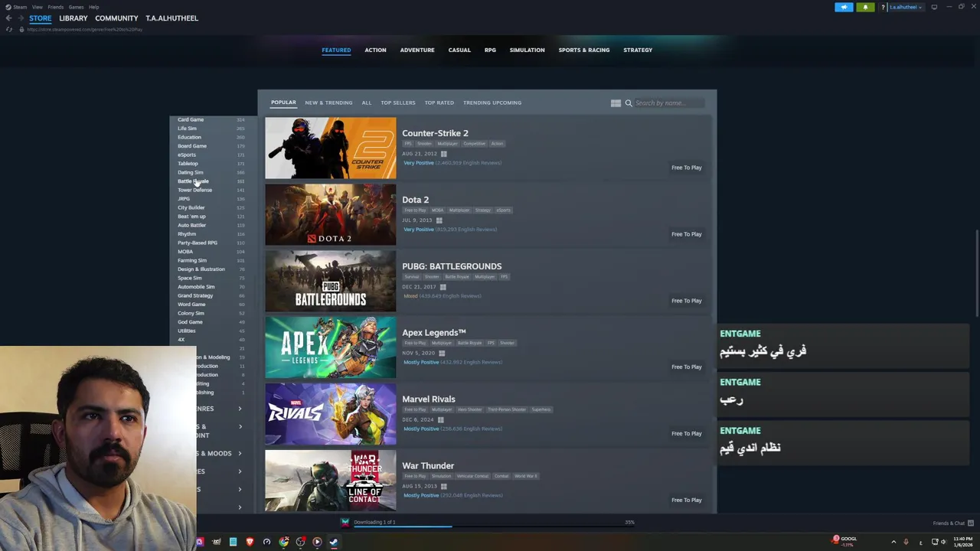Image resolution: width=980 pixels, height=551 pixels.
Task: Click the War Thunder title
Action: pyautogui.click(x=428, y=466)
